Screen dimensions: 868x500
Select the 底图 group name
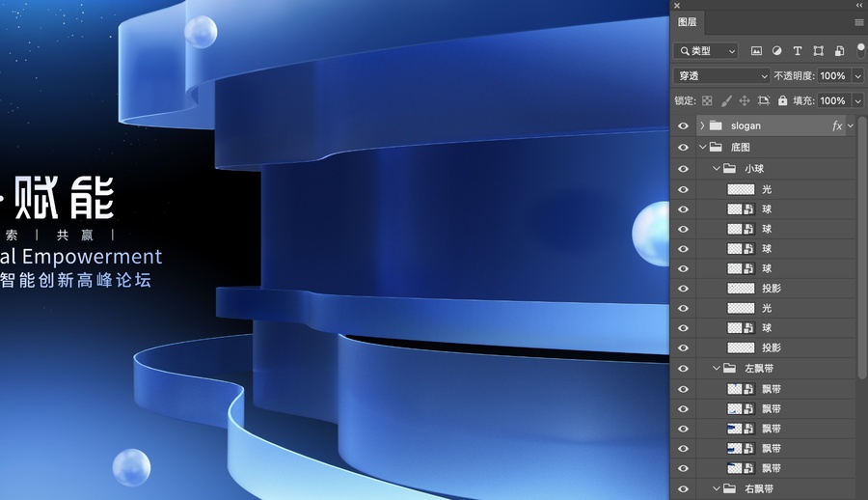(740, 147)
